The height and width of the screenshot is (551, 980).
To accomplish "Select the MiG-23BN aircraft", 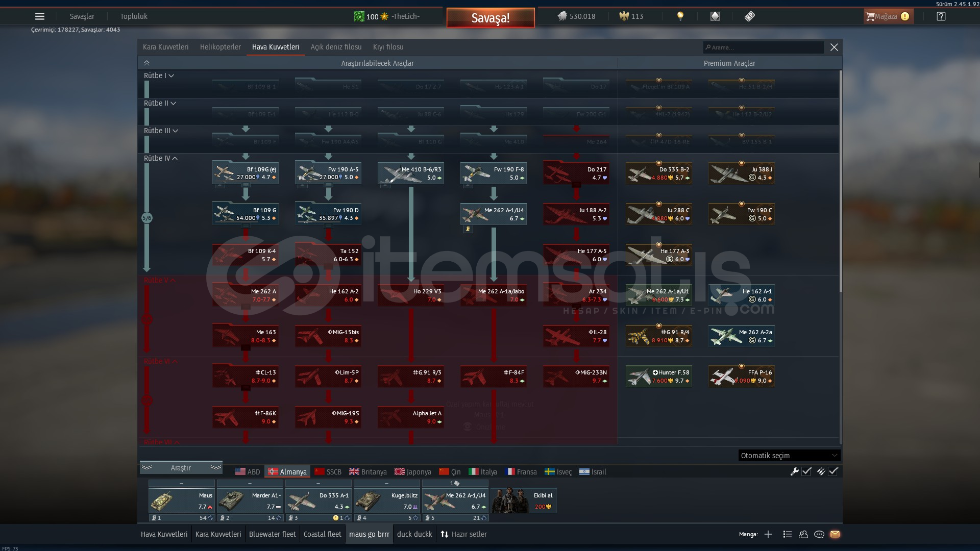I will [576, 377].
